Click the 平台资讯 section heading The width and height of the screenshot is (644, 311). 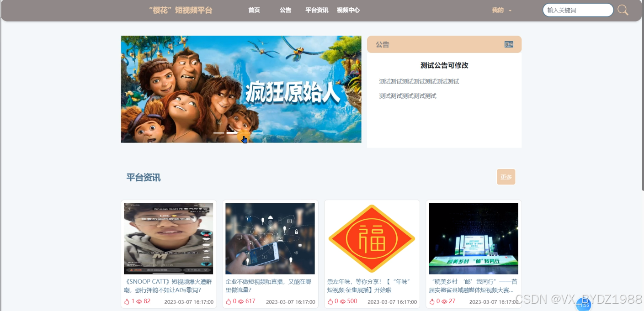(x=144, y=177)
